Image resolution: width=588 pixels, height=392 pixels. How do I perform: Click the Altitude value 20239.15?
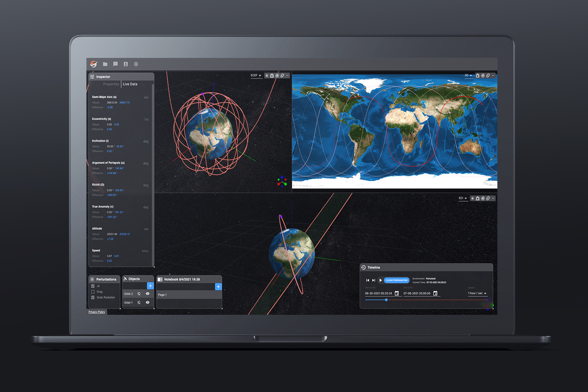[x=124, y=234]
